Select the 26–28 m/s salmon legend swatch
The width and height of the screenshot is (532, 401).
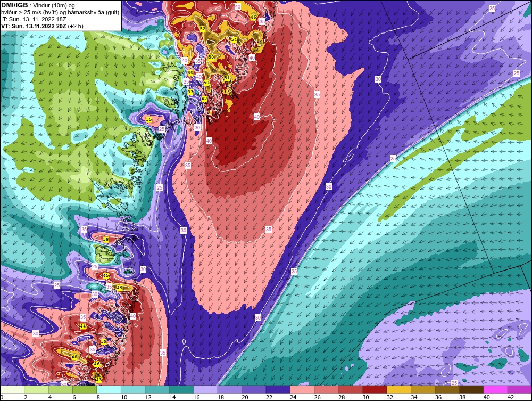click(327, 389)
